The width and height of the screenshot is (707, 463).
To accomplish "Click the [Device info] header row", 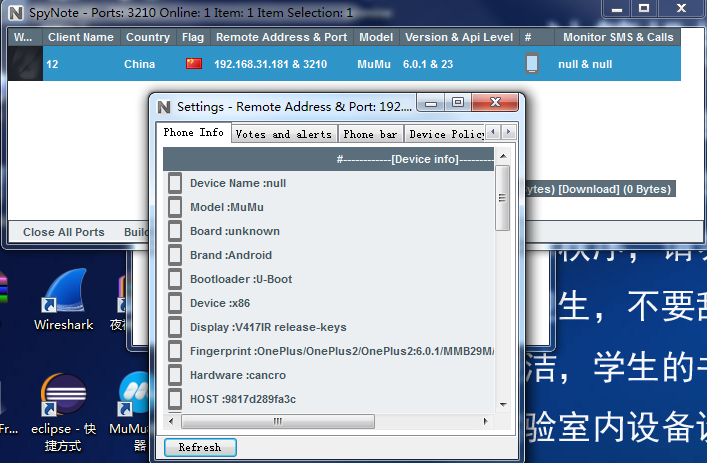I will (329, 159).
